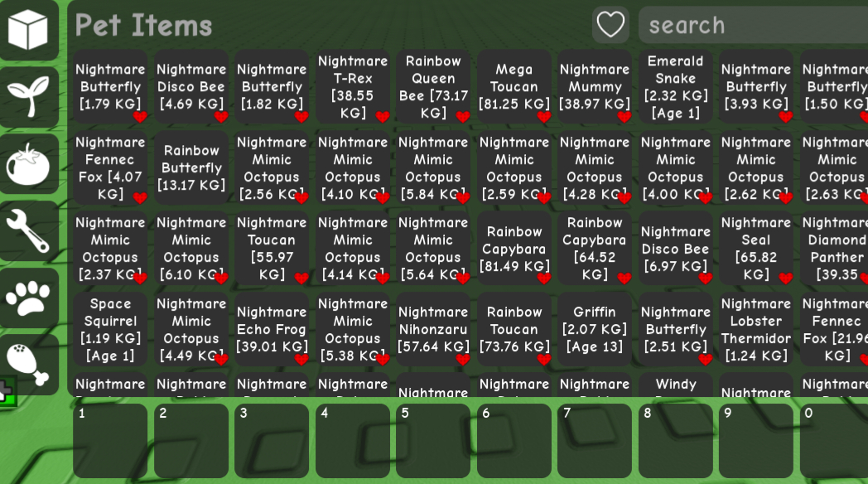
Task: Select the wrench gear category
Action: pos(29,231)
